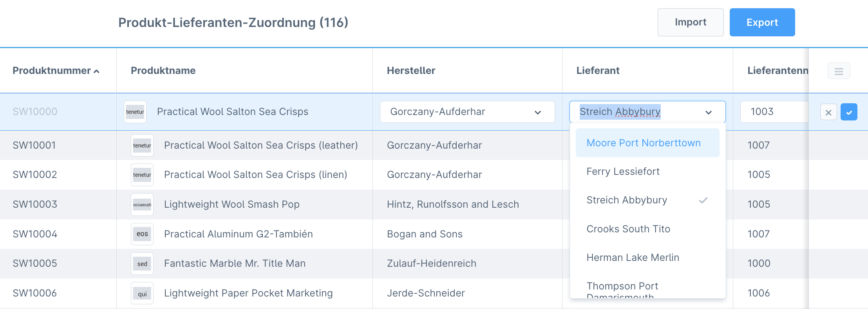The width and height of the screenshot is (868, 309).
Task: Click the supplier number field showing 1003
Action: click(774, 112)
